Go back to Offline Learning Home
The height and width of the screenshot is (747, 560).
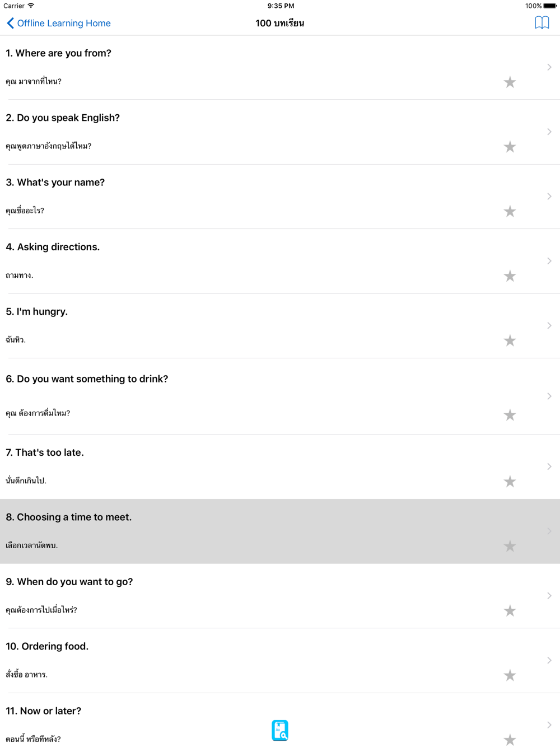point(63,23)
